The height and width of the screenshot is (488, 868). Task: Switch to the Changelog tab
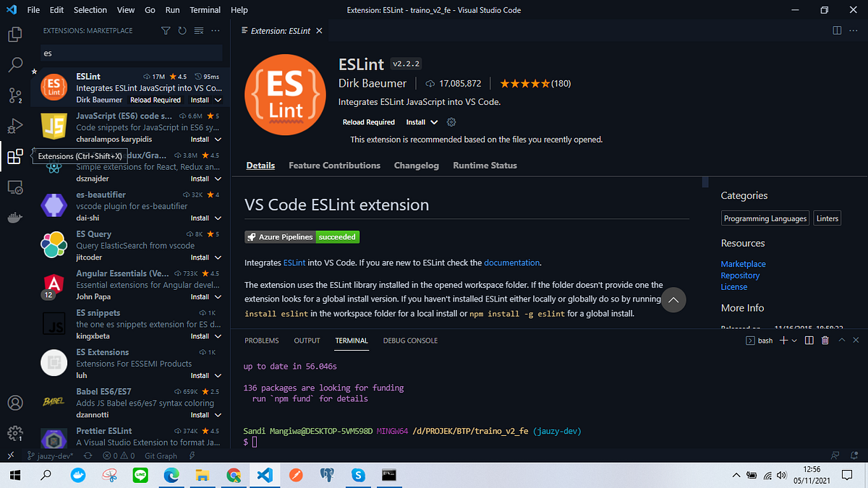tap(416, 165)
